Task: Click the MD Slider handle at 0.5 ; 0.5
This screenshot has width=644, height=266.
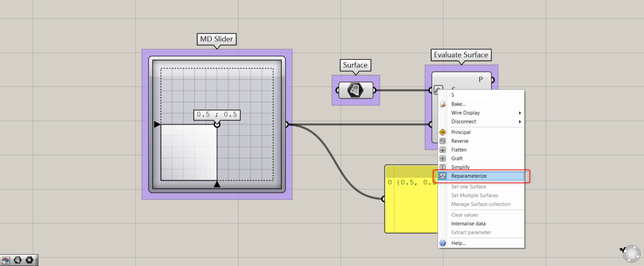Action: pyautogui.click(x=217, y=124)
